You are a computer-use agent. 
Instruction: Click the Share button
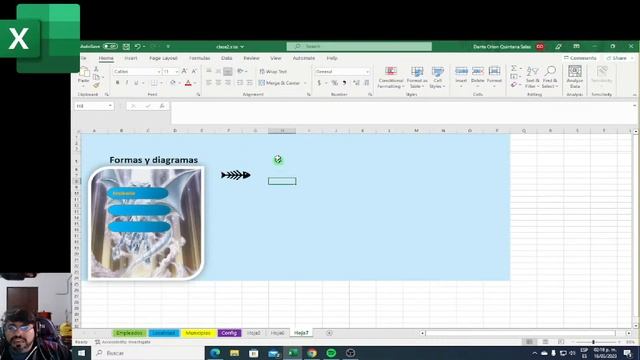click(617, 58)
